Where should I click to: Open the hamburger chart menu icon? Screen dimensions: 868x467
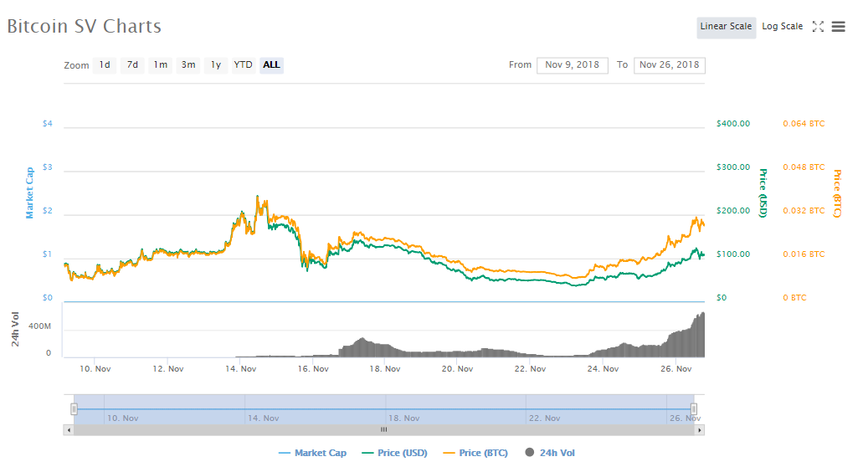pyautogui.click(x=838, y=27)
